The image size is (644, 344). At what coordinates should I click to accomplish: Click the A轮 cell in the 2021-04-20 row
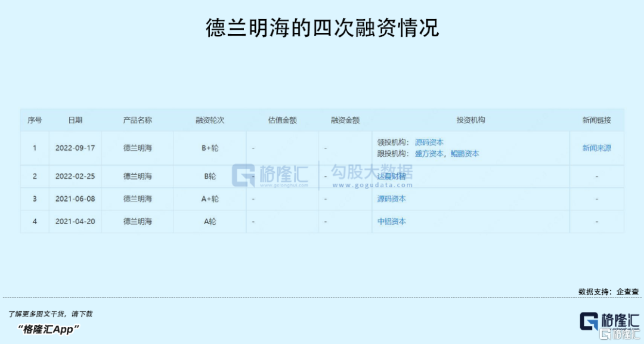pyautogui.click(x=210, y=221)
